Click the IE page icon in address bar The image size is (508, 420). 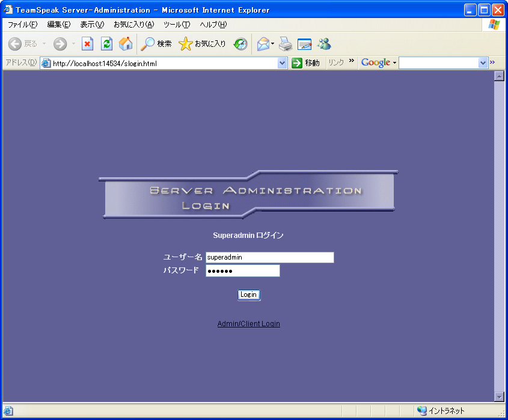46,63
